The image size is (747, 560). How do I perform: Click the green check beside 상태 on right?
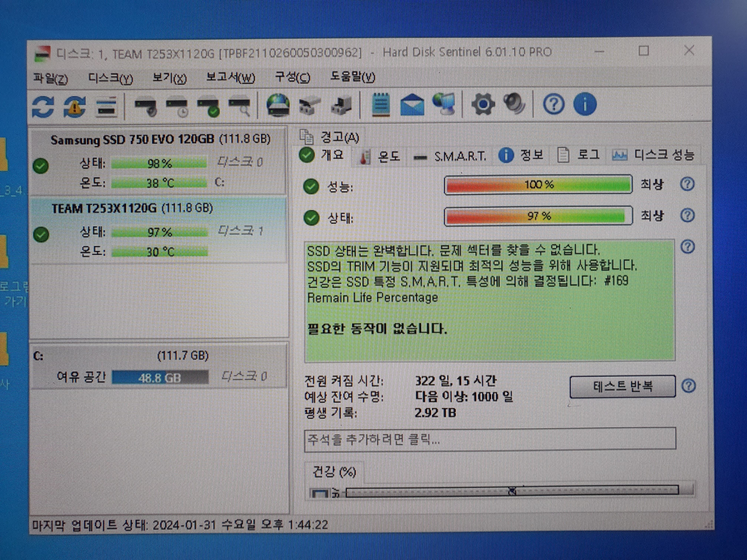(x=311, y=218)
